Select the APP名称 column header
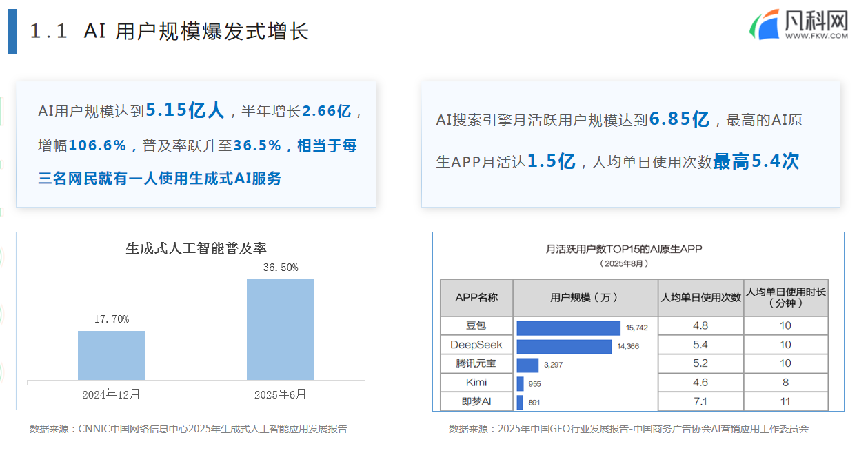The width and height of the screenshot is (868, 453). tap(476, 298)
